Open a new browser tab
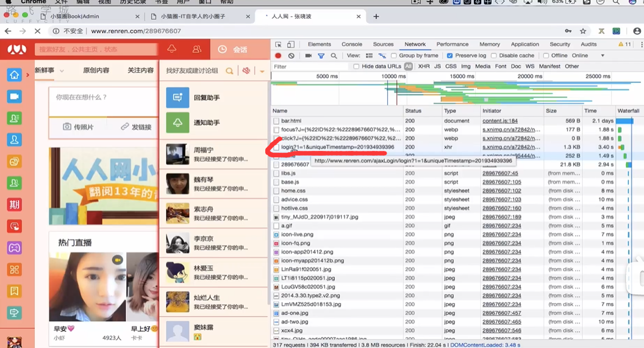Viewport: 644px width, 348px height. click(376, 16)
